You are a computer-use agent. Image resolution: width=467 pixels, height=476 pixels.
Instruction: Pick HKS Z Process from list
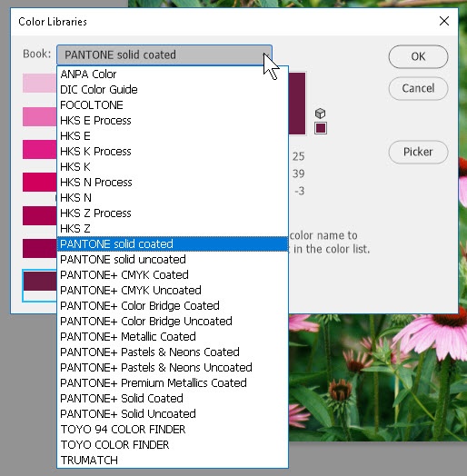[x=173, y=213]
